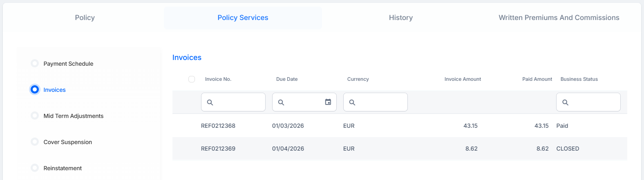The height and width of the screenshot is (180, 644).
Task: Open the Due Date calendar picker
Action: point(328,102)
